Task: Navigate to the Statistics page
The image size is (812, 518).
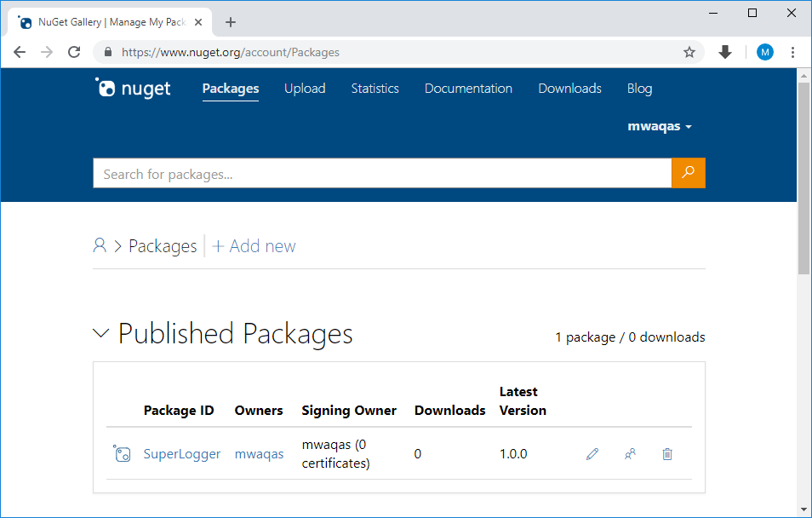Action: [x=375, y=89]
